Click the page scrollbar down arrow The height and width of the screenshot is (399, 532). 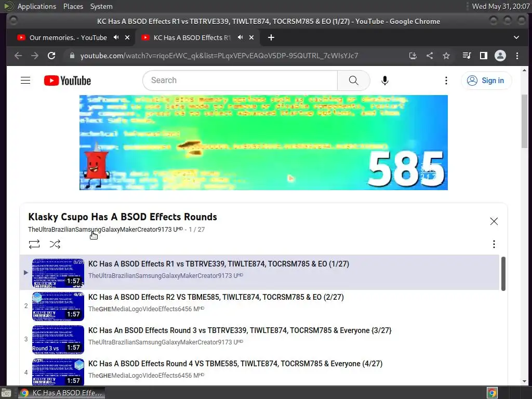pos(524,381)
